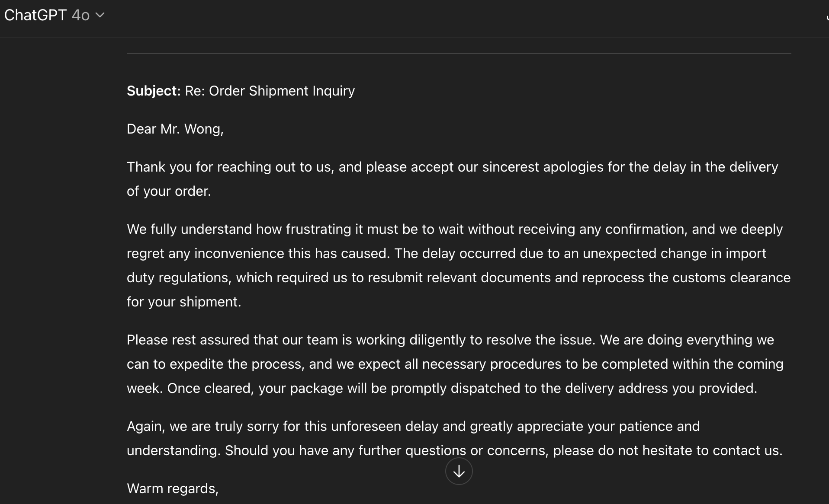Click the Dear Mr. Wong greeting
This screenshot has width=829, height=504.
[x=175, y=129]
